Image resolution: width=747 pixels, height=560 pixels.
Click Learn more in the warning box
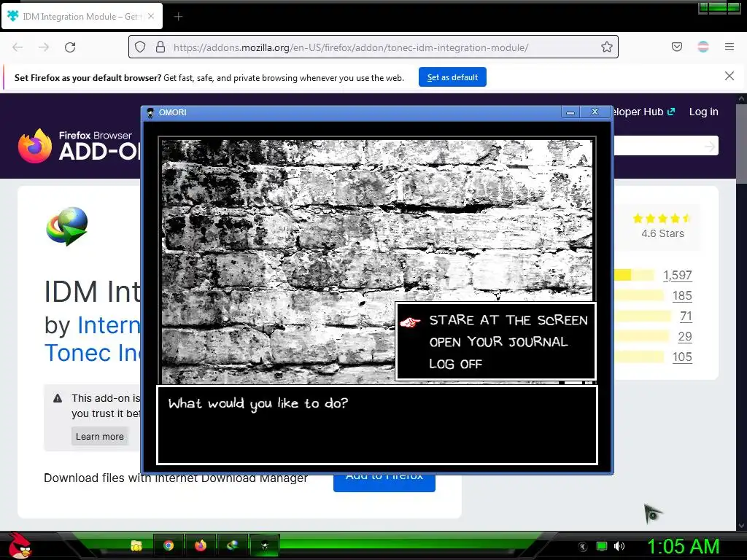point(99,436)
